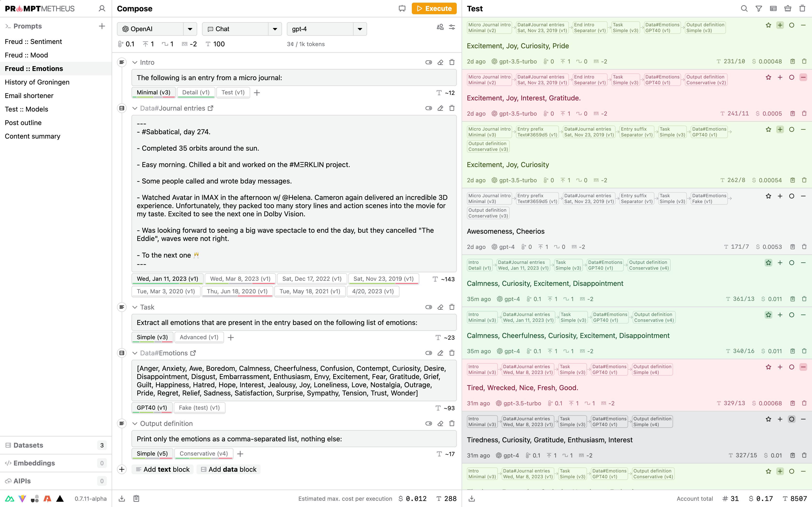This screenshot has height=507, width=812.
Task: Click the Execute button
Action: click(434, 9)
